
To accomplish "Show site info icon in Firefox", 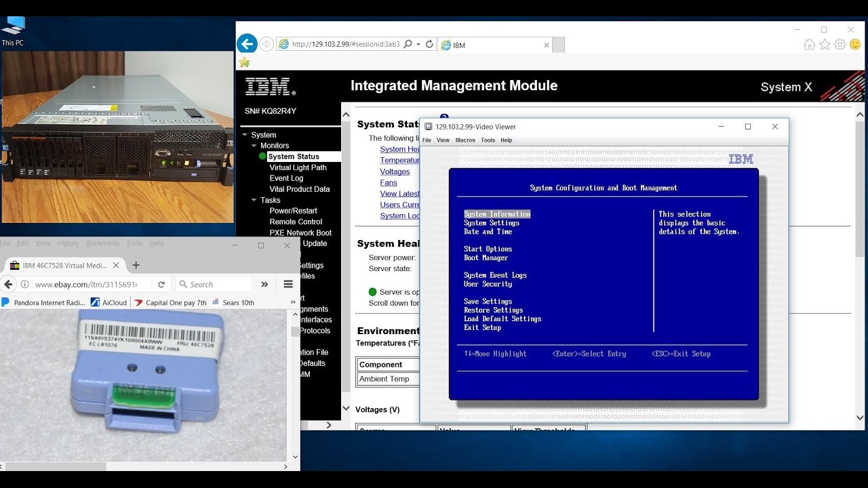I will [x=25, y=285].
